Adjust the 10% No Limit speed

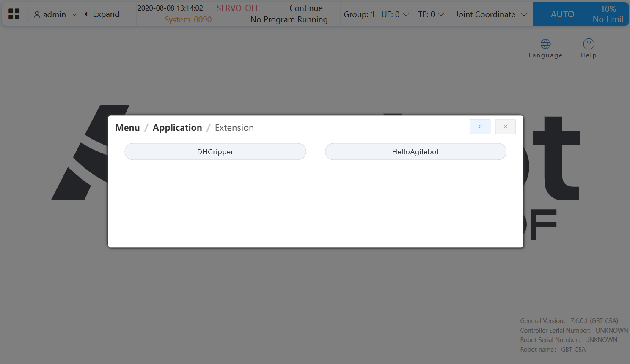[x=608, y=14]
